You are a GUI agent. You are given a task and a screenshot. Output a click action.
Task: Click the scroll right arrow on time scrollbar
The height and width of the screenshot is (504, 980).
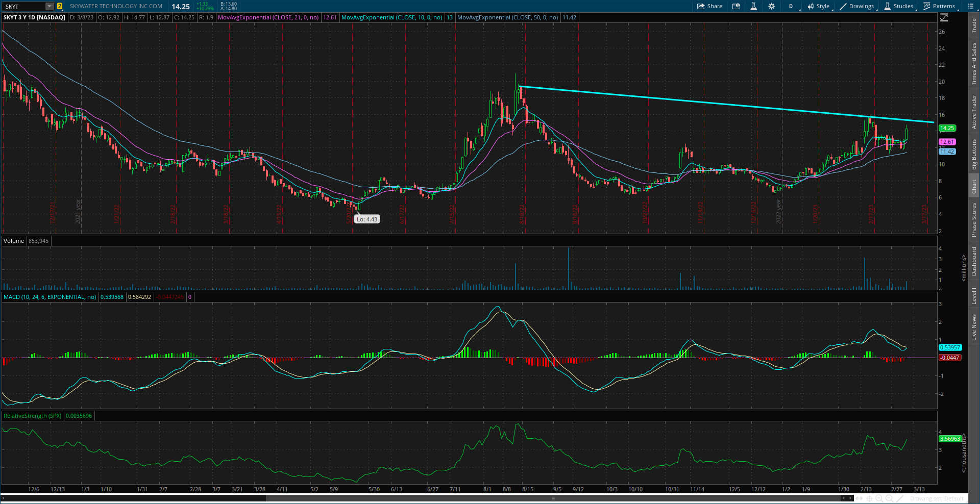[x=850, y=498]
